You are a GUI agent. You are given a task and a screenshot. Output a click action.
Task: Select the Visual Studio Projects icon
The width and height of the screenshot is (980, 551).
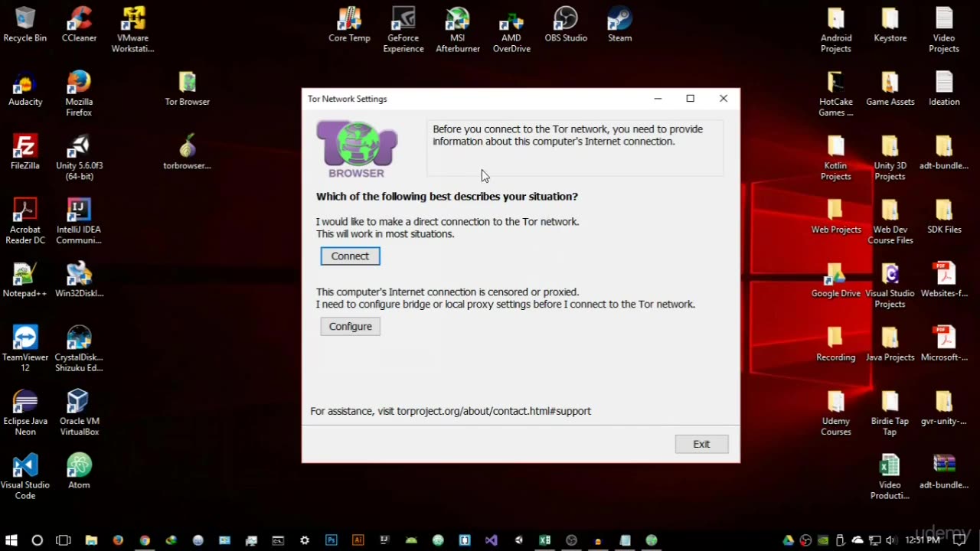pos(890,285)
